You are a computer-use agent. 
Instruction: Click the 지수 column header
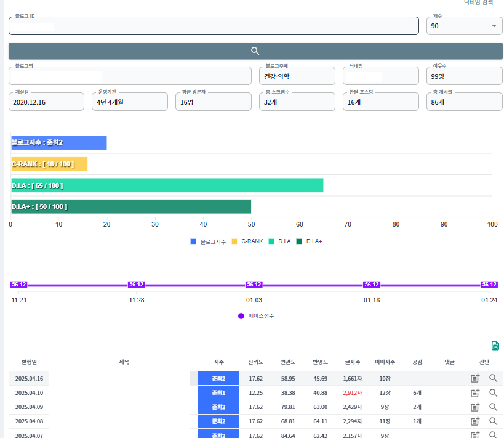218,362
